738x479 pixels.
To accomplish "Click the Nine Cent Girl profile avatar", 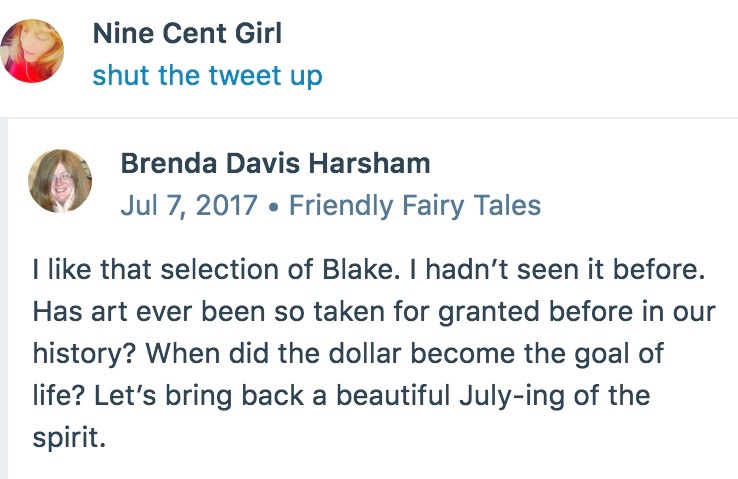I will click(33, 52).
